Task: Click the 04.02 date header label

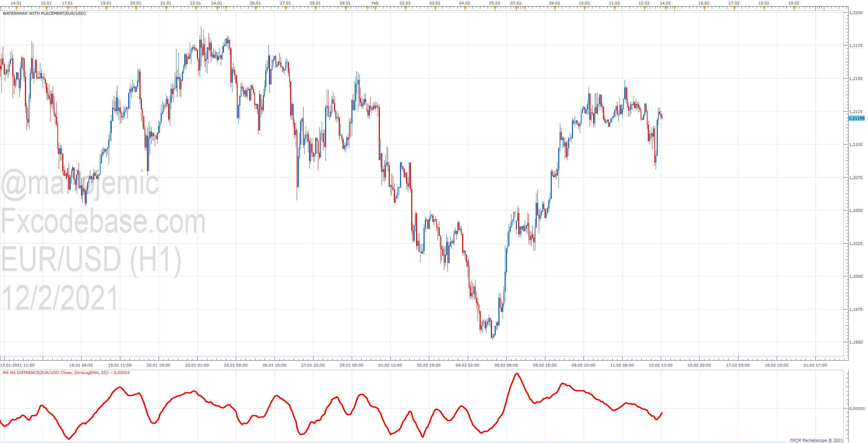Action: pos(465,3)
